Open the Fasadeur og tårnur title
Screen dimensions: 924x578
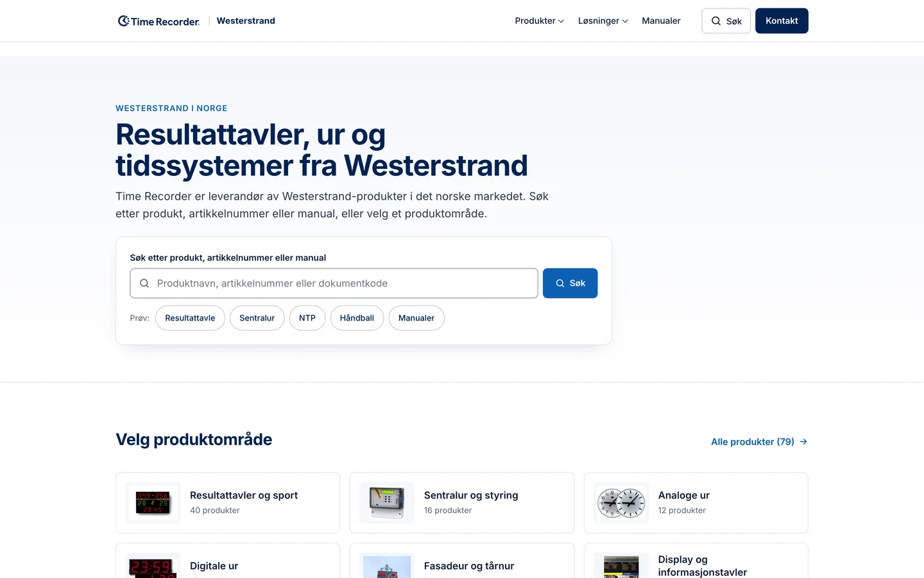469,566
